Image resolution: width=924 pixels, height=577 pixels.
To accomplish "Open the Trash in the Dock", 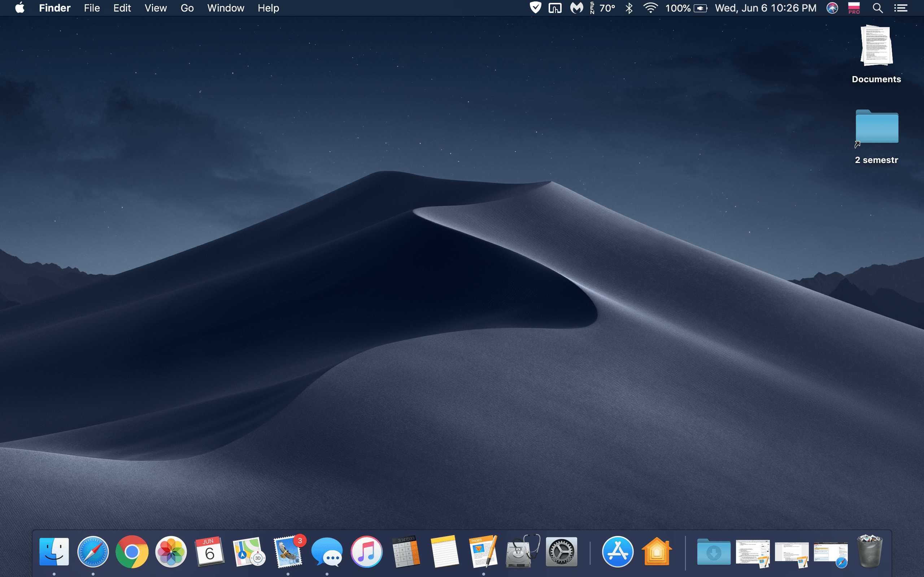I will click(x=869, y=552).
